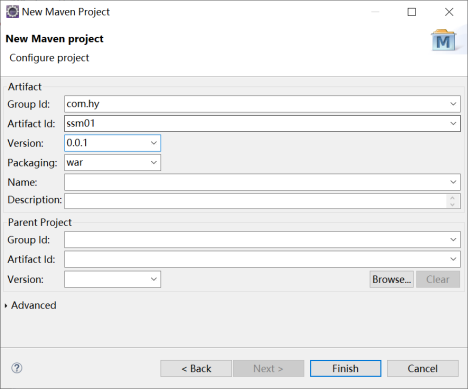This screenshot has width=468, height=390.
Task: Maximize the New Maven Project dialog
Action: click(x=412, y=12)
